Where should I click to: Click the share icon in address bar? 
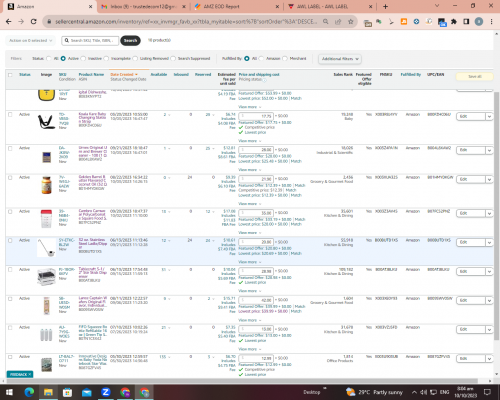tap(338, 22)
